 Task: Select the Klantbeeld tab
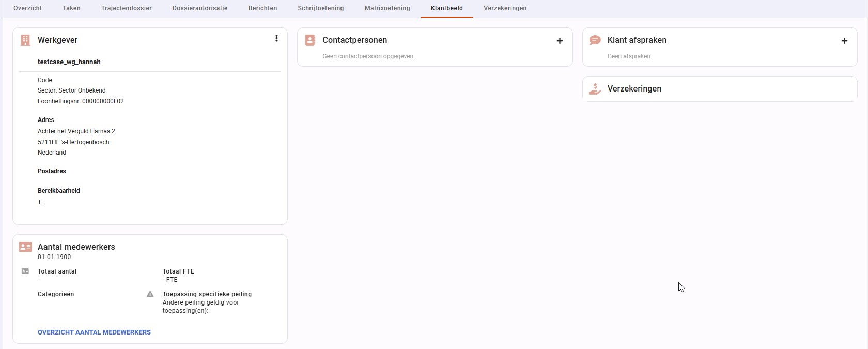pyautogui.click(x=447, y=8)
